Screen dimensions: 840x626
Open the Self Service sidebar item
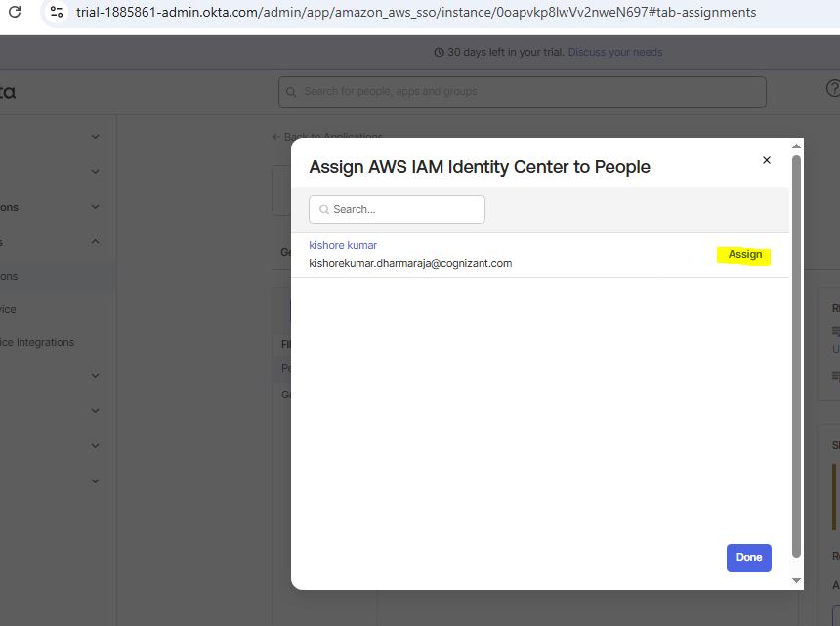8,309
